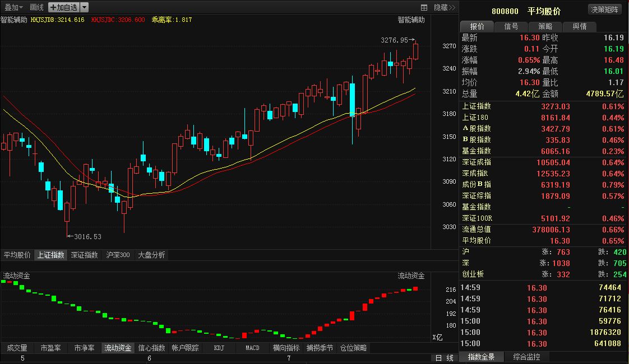Switch indicator to KDJ
Image resolution: width=629 pixels, height=364 pixels.
coord(219,348)
